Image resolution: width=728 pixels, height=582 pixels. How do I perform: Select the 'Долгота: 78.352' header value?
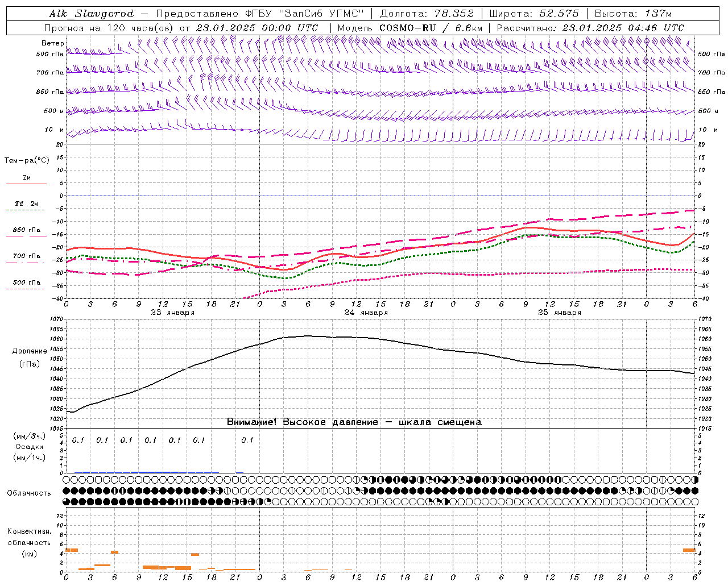(x=427, y=14)
